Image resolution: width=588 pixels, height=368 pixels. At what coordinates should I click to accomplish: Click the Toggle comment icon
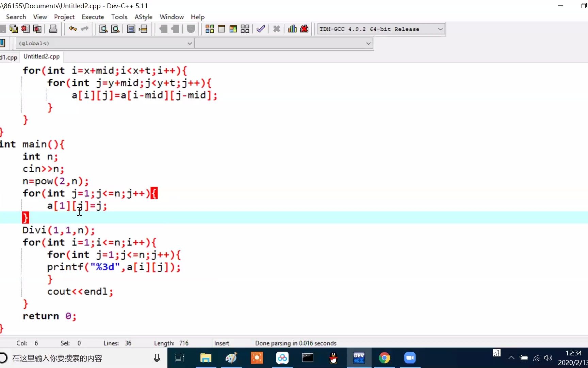[x=191, y=29]
